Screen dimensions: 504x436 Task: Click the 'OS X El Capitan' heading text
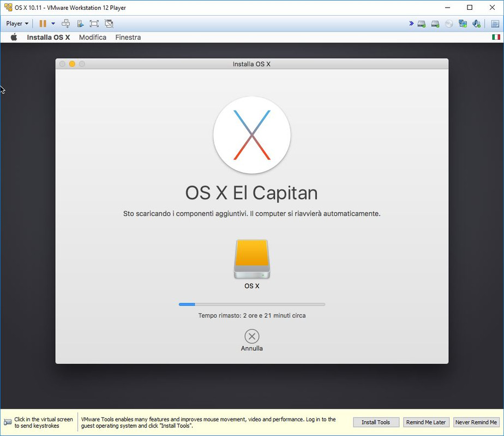point(251,193)
